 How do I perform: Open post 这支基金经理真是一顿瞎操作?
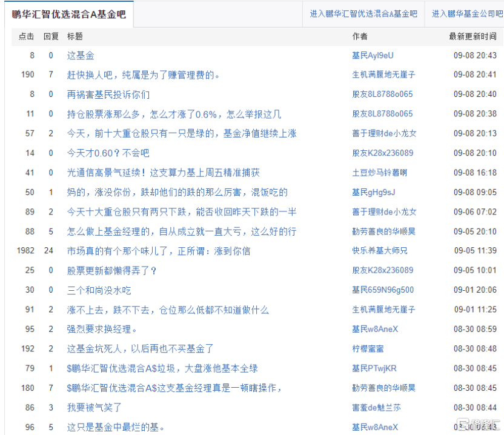coord(174,388)
